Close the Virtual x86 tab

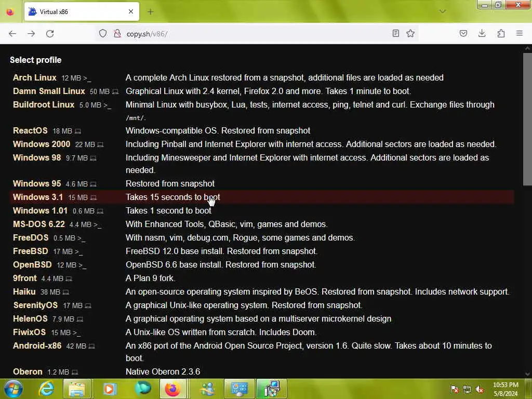[131, 12]
